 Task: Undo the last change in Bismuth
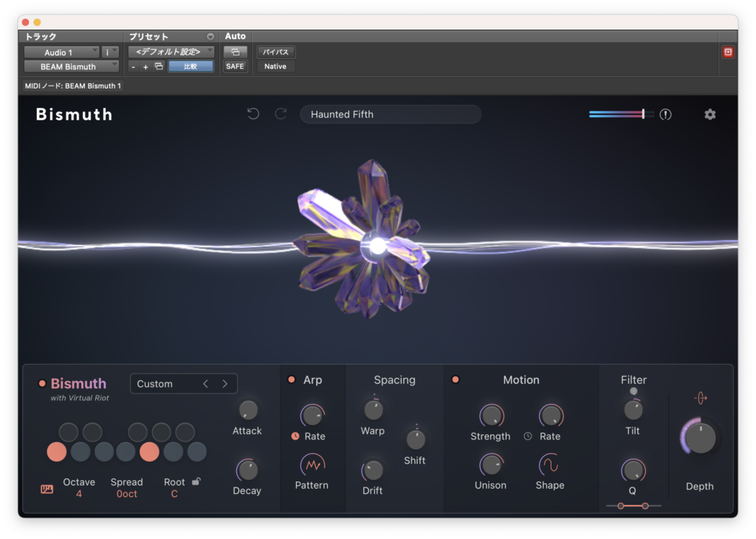253,114
